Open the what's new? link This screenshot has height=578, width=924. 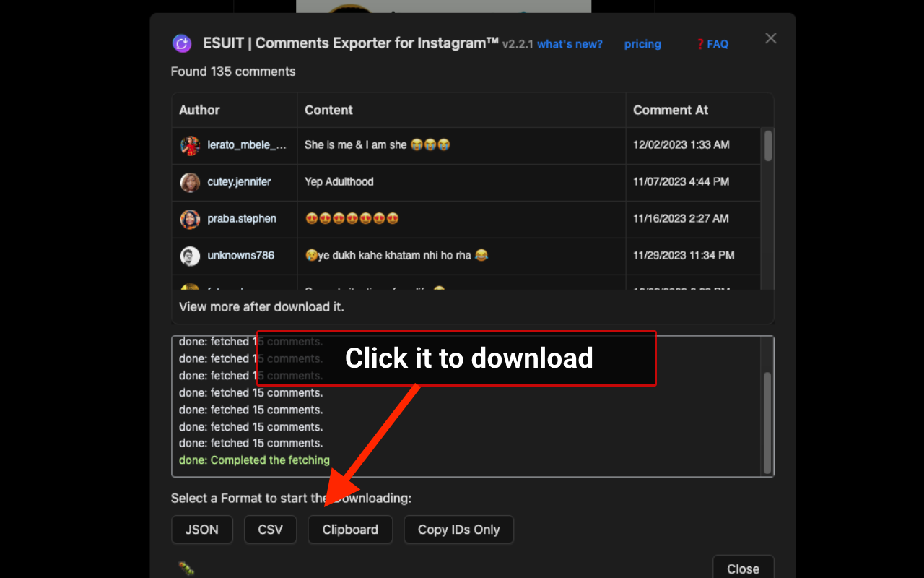pos(570,44)
